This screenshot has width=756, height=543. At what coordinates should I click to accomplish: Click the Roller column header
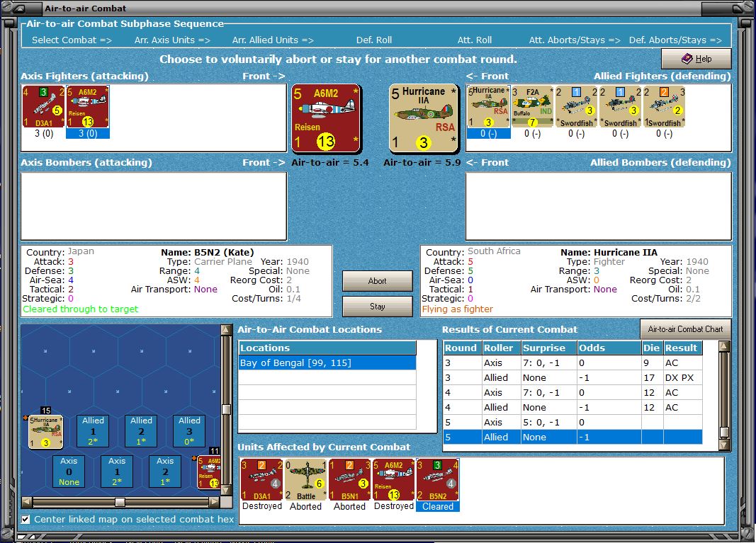coord(500,348)
